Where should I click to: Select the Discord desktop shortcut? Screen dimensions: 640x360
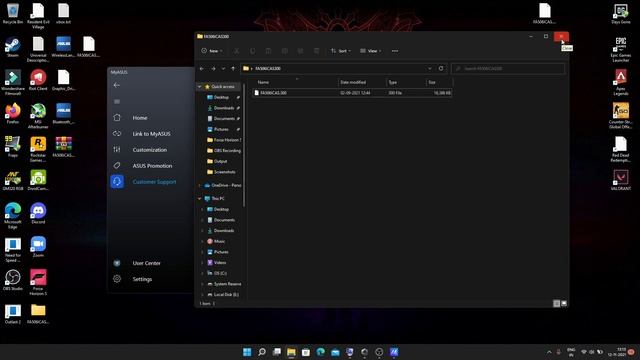coord(38,213)
